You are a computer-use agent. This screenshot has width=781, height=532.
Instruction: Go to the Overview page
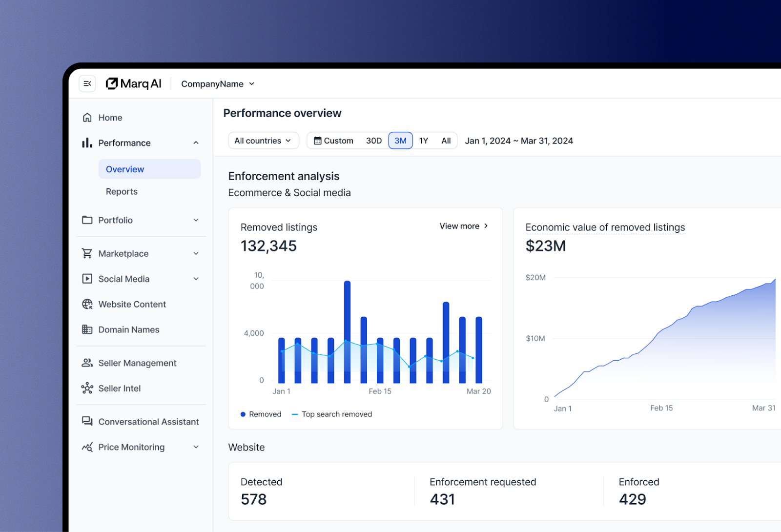tap(149, 169)
